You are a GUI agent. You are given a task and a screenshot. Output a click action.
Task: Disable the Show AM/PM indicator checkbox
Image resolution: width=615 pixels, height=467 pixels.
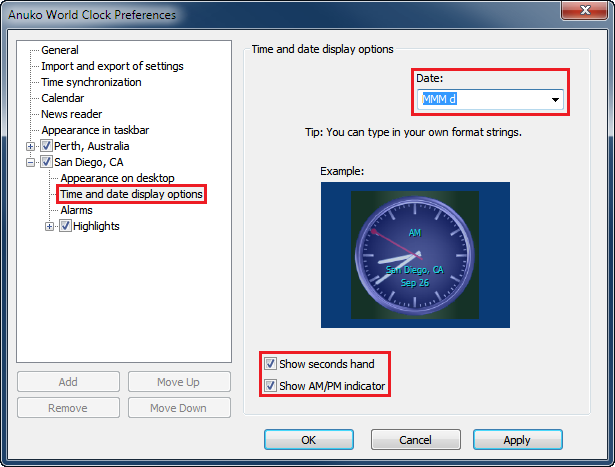[x=271, y=386]
